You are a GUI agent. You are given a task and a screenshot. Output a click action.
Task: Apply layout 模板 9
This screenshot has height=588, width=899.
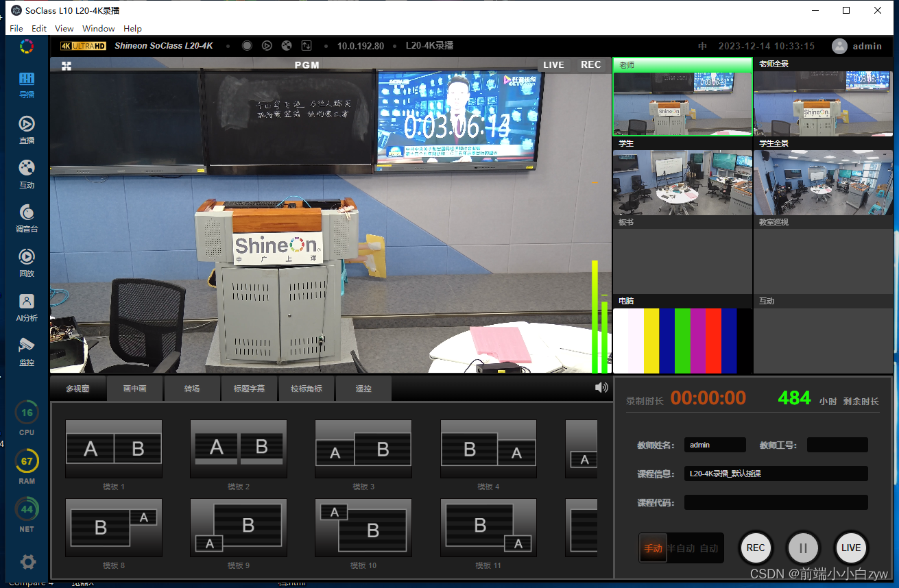[x=239, y=528]
